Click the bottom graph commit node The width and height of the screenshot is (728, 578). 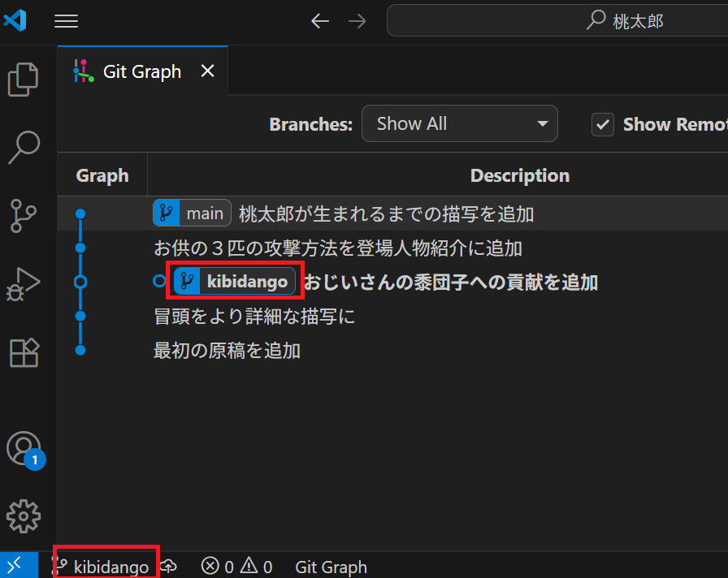(x=80, y=350)
